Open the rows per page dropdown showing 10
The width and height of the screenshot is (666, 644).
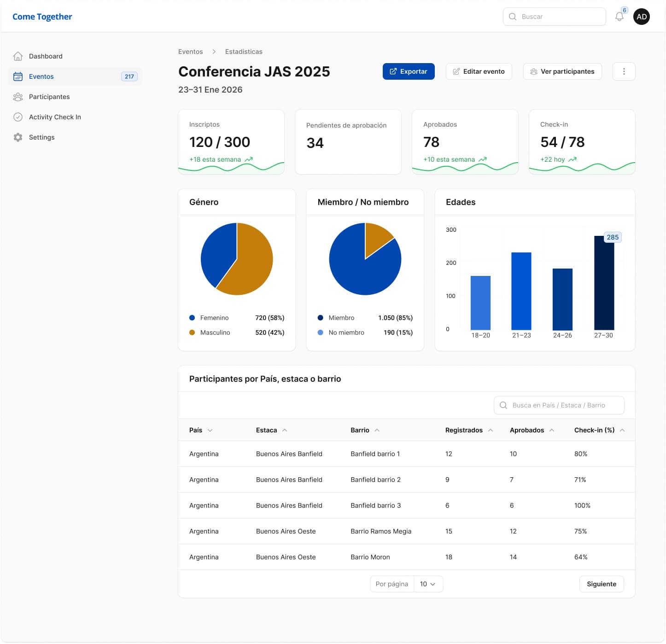[x=428, y=584]
